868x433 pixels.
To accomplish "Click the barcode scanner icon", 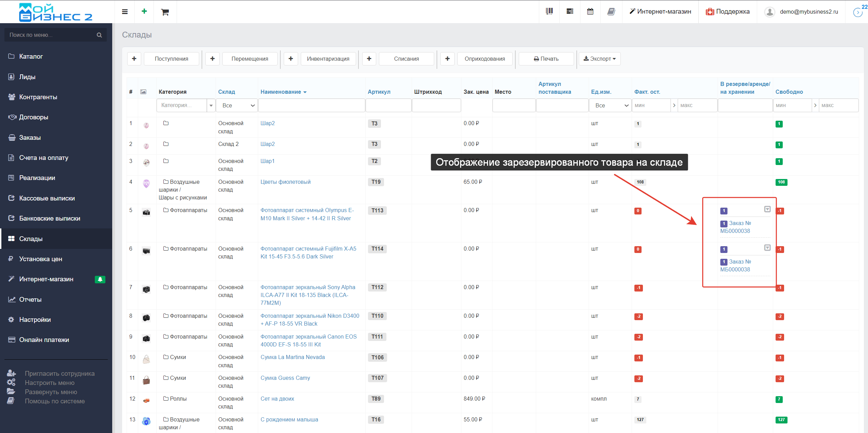I will click(549, 11).
